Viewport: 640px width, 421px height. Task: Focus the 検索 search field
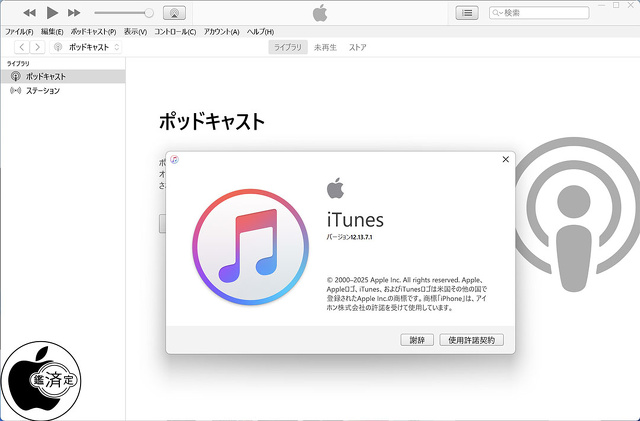pos(539,13)
